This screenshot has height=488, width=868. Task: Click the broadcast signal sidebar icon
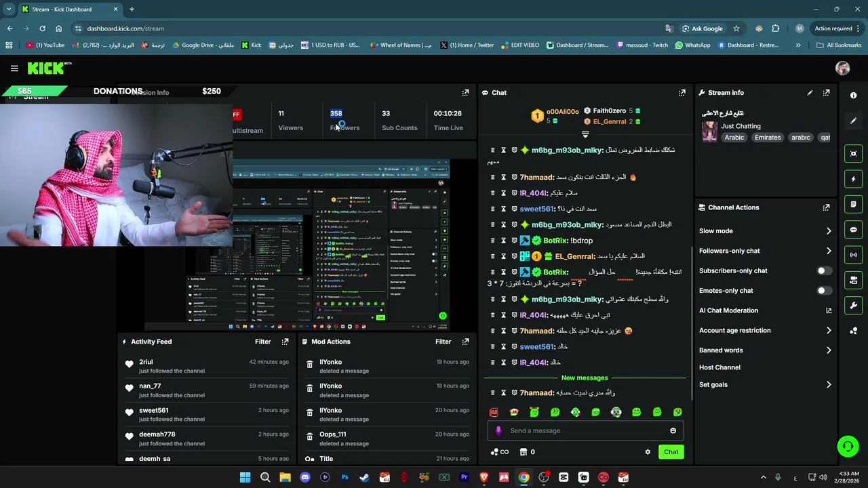(x=854, y=255)
